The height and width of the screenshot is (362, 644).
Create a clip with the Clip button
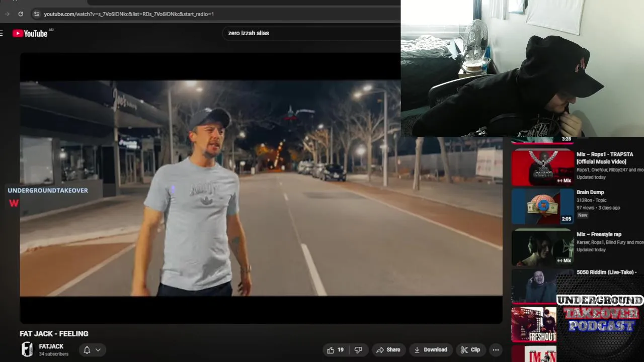point(470,350)
